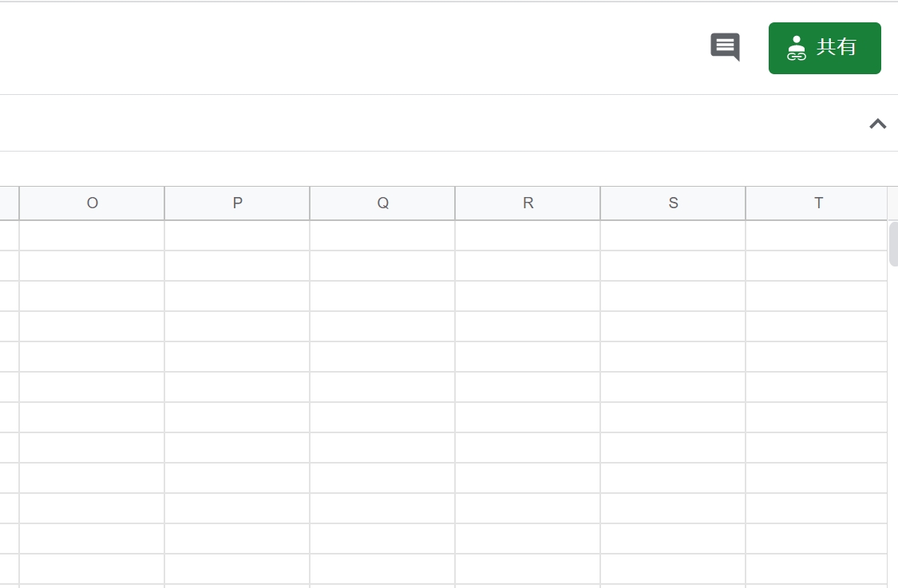Select the fourth visible cell in column T
898x588 pixels.
[x=817, y=327]
